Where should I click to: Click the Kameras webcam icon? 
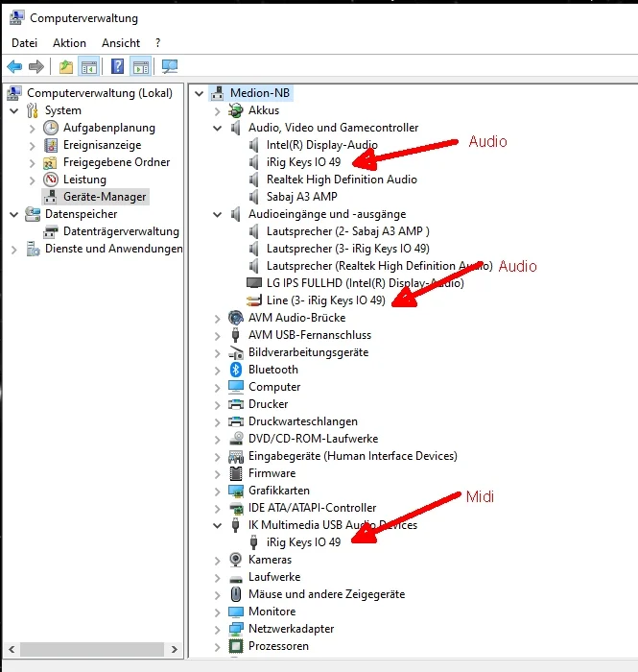[x=235, y=560]
